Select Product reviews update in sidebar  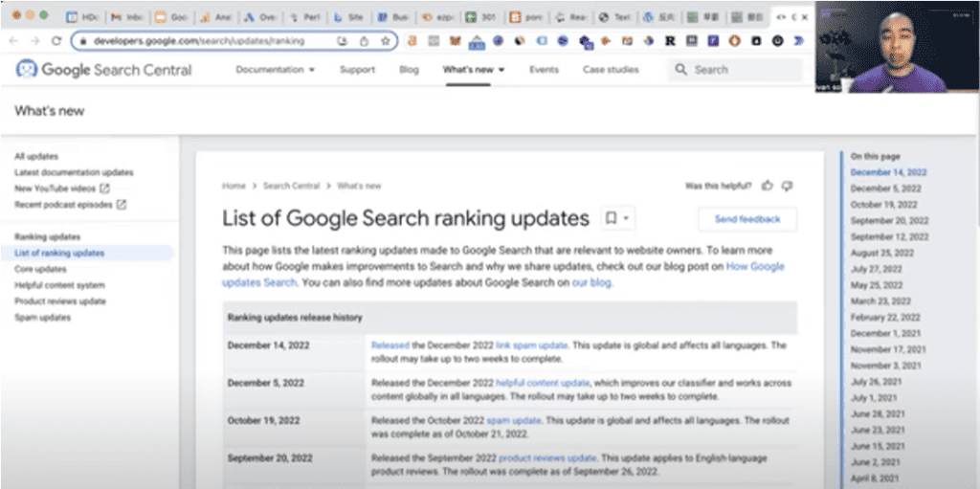(60, 301)
